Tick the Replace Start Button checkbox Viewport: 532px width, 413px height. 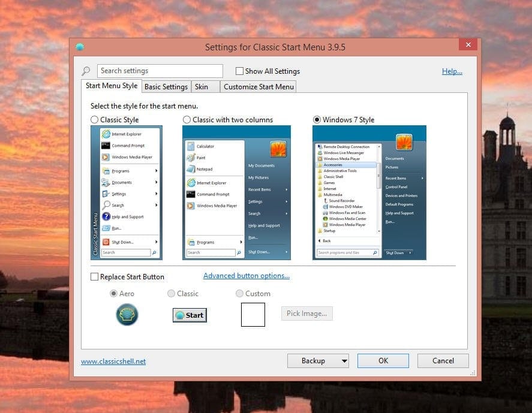pyautogui.click(x=95, y=277)
